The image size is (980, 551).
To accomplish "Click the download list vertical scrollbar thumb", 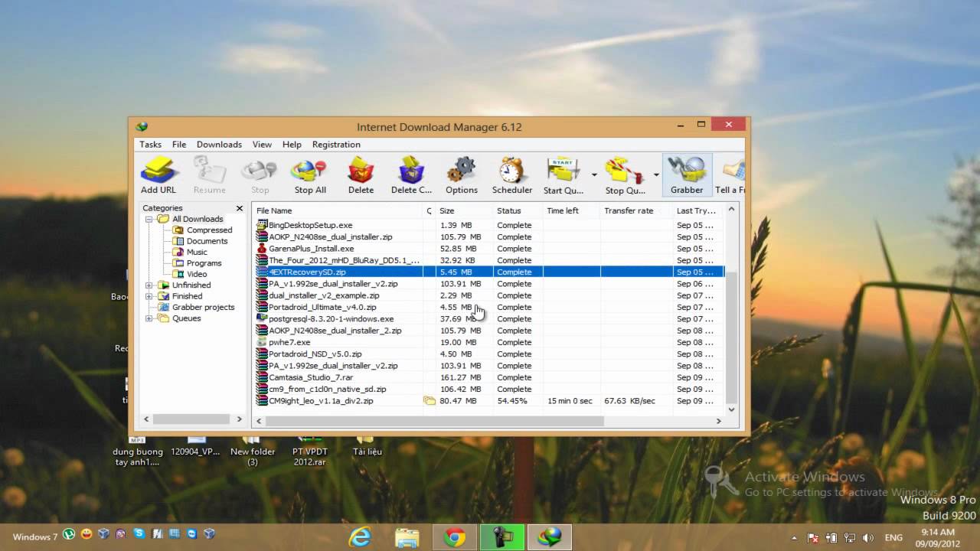I will 731,337.
